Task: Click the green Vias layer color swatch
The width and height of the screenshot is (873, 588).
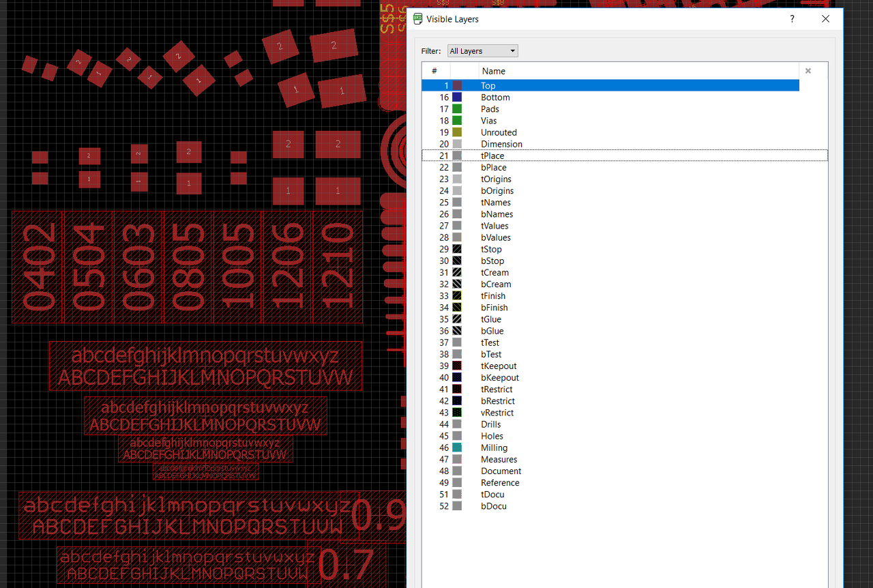Action: 457,121
